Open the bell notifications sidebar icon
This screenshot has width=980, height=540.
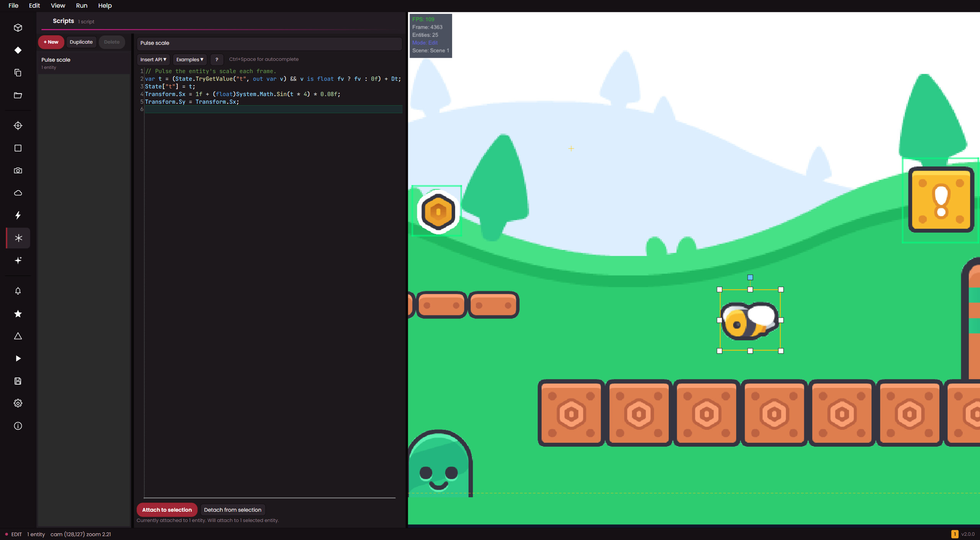(18, 291)
